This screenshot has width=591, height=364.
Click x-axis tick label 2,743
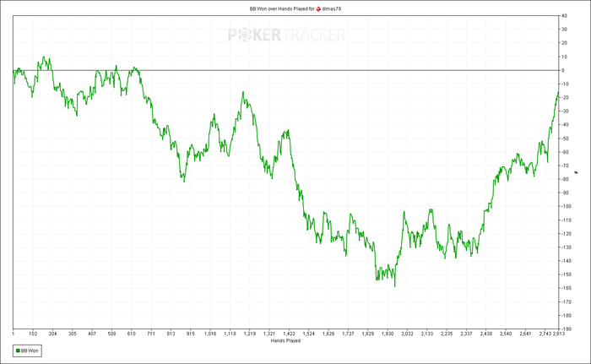(x=545, y=334)
